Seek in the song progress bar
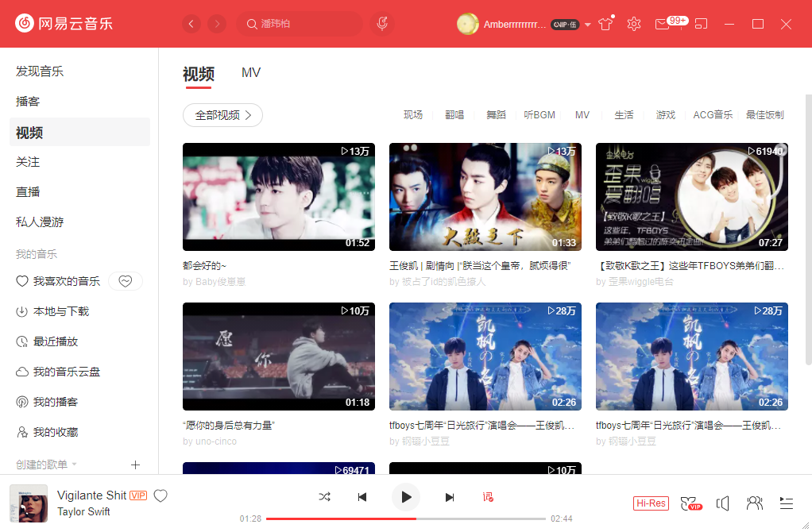 pyautogui.click(x=406, y=519)
